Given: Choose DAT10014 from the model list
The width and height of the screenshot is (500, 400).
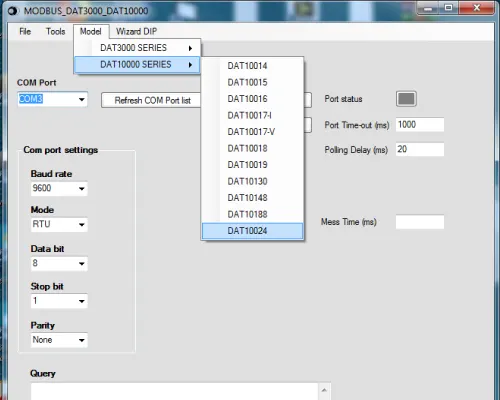Looking at the screenshot, I should (252, 66).
